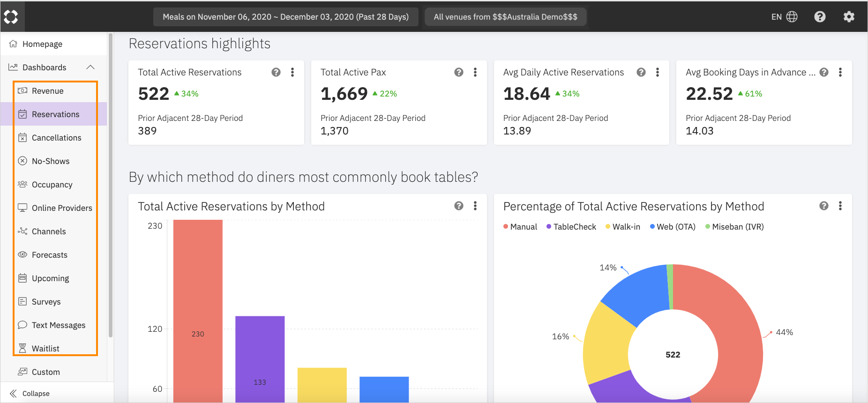Click the Online Providers monitor icon

(x=22, y=208)
